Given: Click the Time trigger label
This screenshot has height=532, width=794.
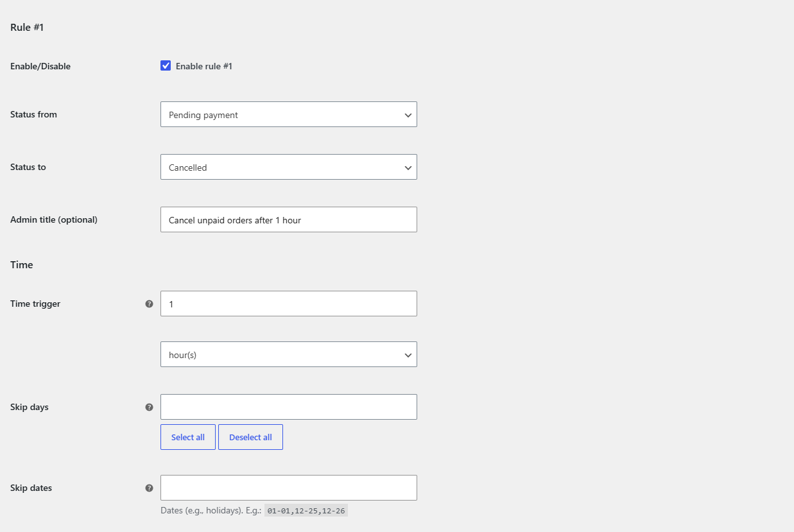Looking at the screenshot, I should pos(35,304).
